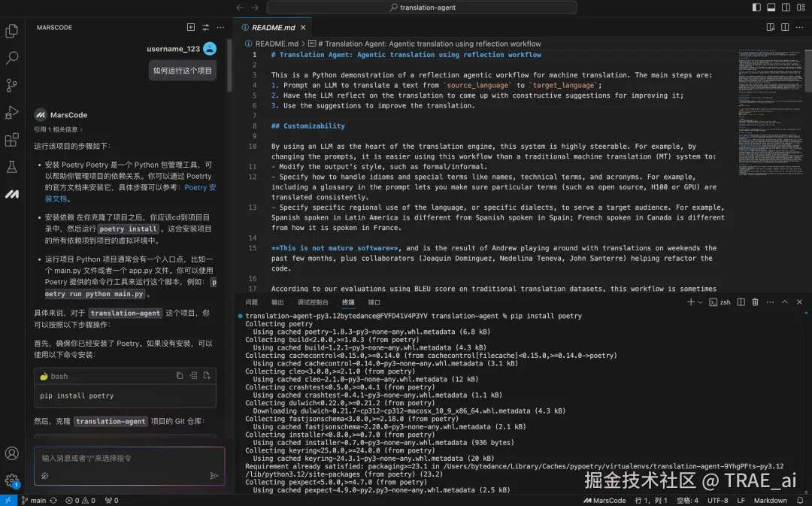
Task: Change the UTF-8 file encoding
Action: point(718,500)
